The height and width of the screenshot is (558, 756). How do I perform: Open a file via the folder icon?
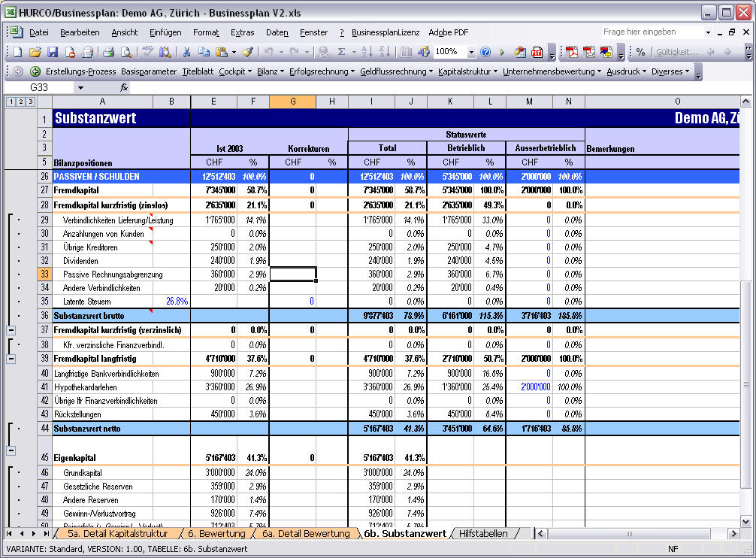[x=35, y=52]
